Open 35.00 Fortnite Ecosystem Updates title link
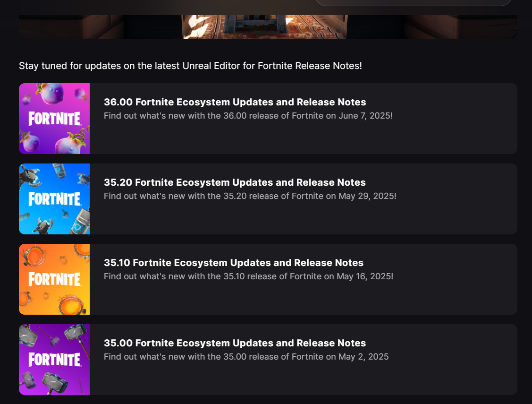The image size is (532, 404). point(235,343)
